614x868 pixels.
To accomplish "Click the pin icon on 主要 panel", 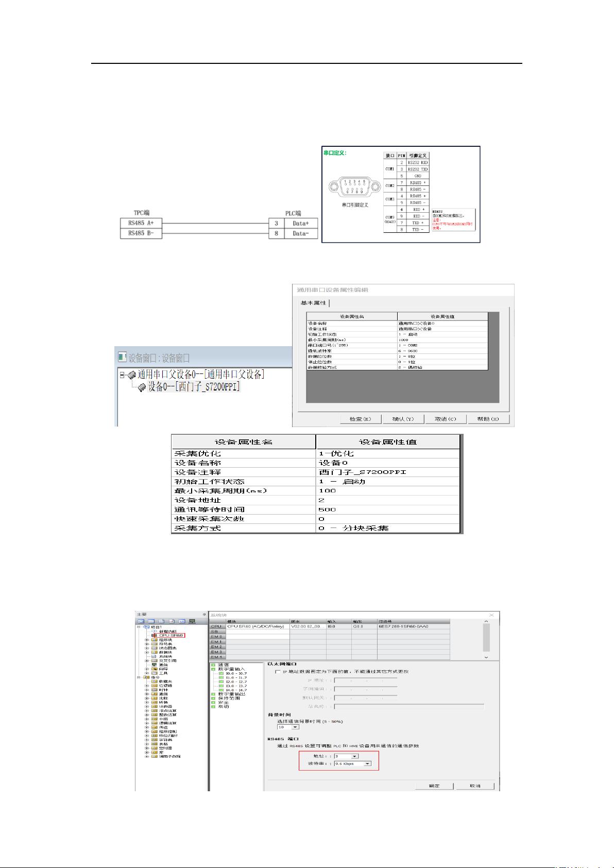I will tap(204, 615).
